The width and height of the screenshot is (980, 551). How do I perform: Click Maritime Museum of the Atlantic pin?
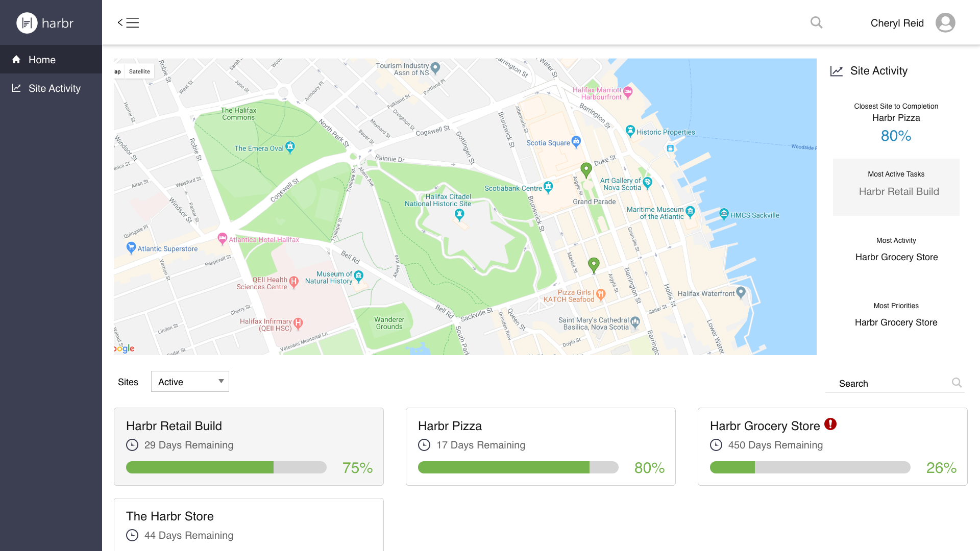690,212
